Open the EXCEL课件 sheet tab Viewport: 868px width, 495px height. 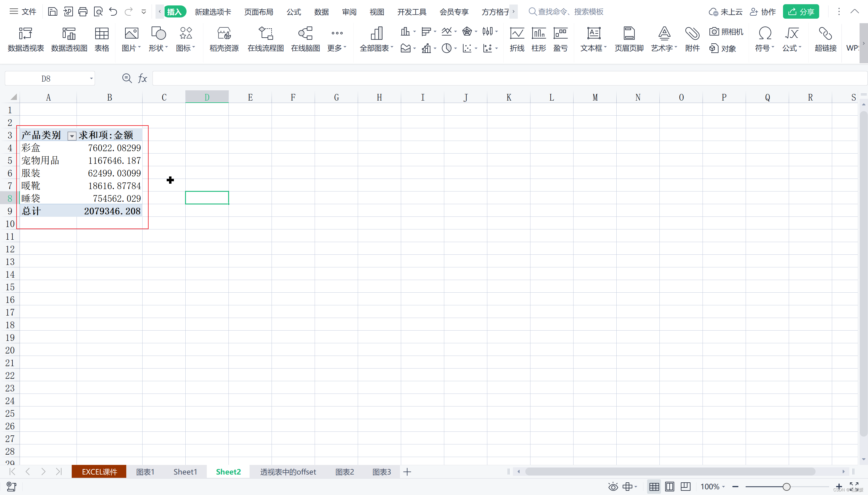click(x=99, y=472)
